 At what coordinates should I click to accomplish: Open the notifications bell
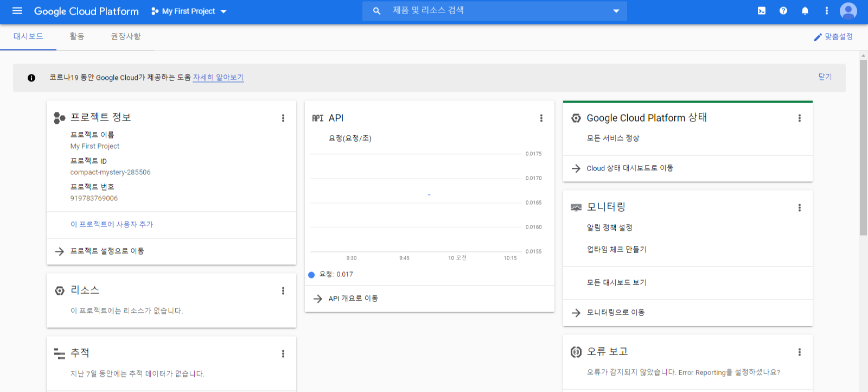(805, 11)
